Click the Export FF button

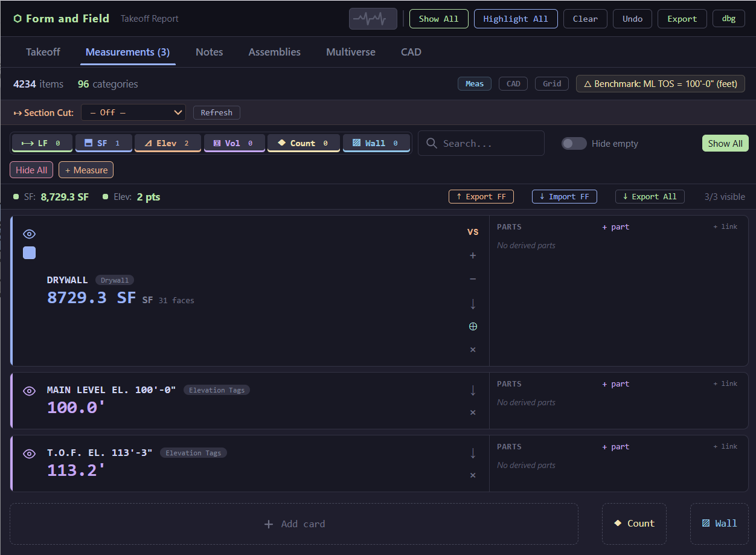point(481,196)
